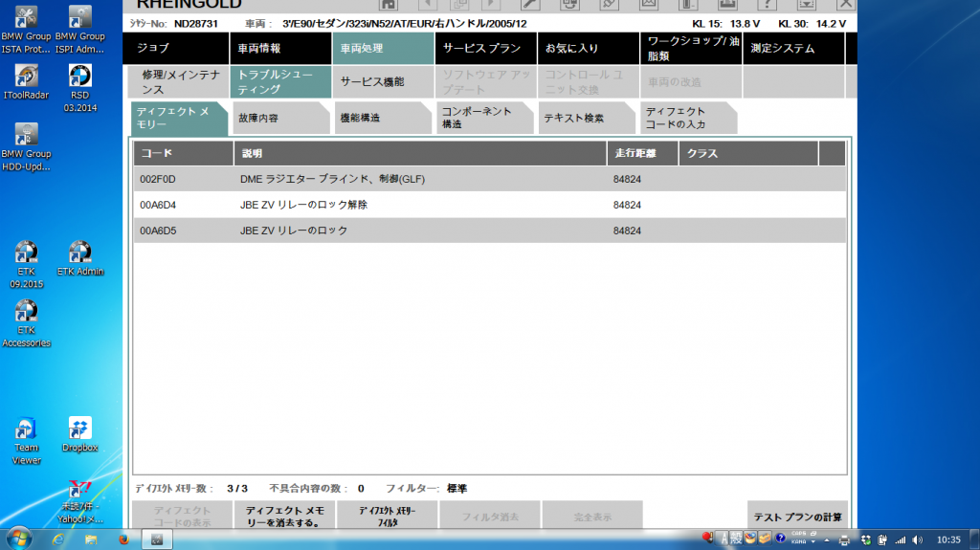The width and height of the screenshot is (980, 550).
Task: Open the Windows Start menu
Action: point(19,539)
